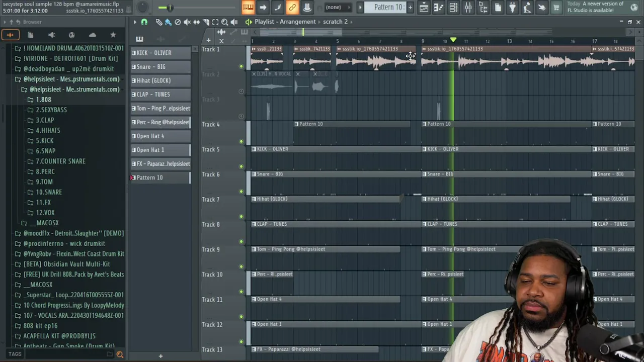Select Pattern 10 in the picker list

tap(161, 177)
